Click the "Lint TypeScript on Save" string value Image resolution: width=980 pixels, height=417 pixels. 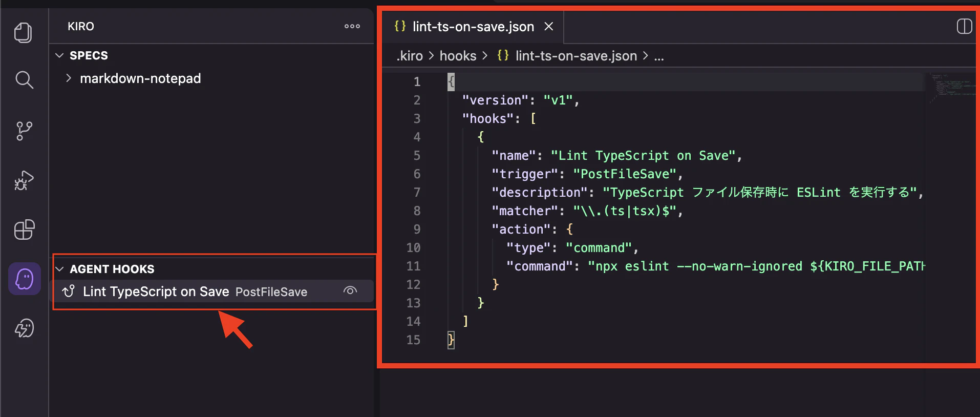pos(643,156)
